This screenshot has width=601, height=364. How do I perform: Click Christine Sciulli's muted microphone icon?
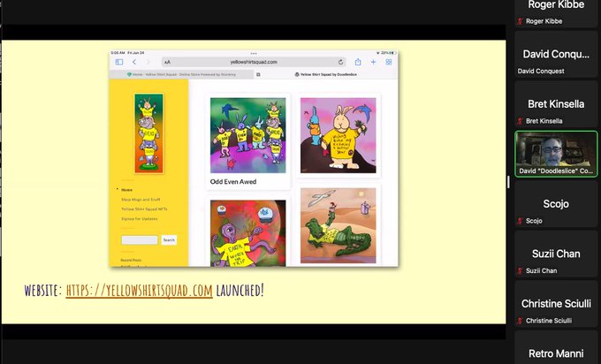click(x=520, y=321)
